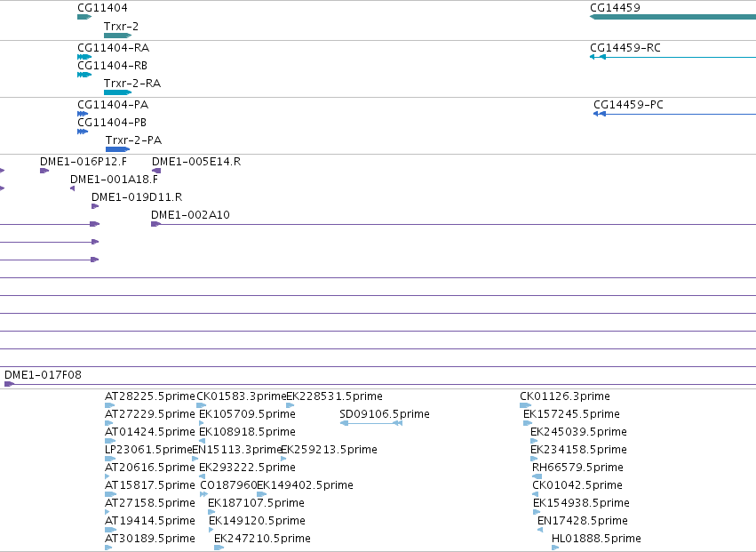
Task: Select EST AT27158.5prime
Action: pyautogui.click(x=150, y=504)
